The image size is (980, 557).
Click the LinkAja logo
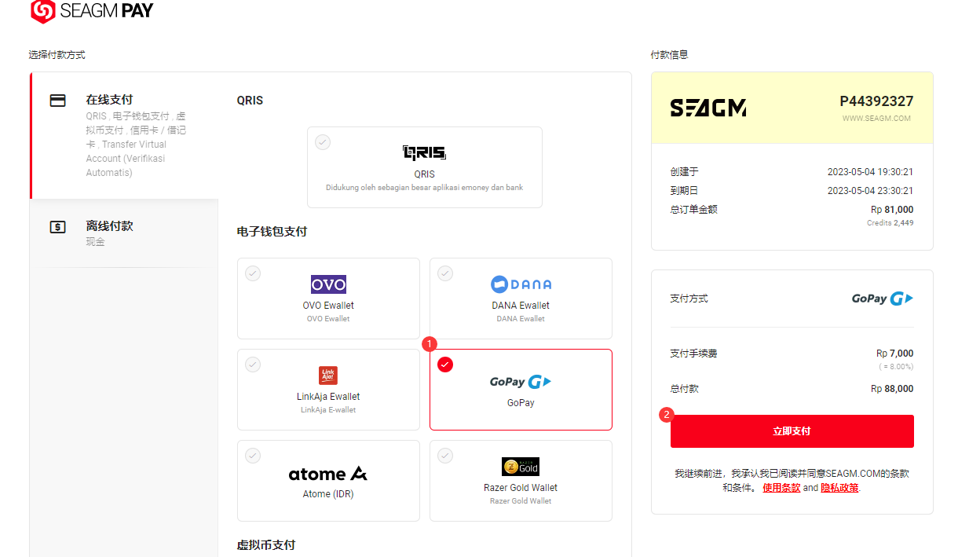(x=328, y=376)
